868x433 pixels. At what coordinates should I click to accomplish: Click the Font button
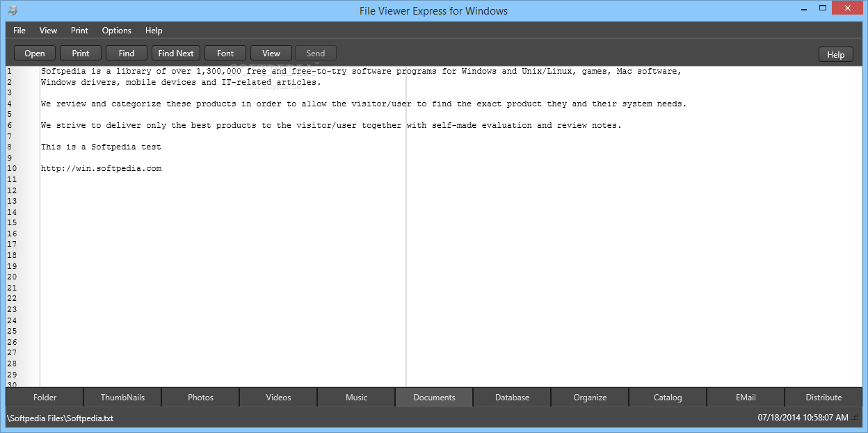point(225,54)
